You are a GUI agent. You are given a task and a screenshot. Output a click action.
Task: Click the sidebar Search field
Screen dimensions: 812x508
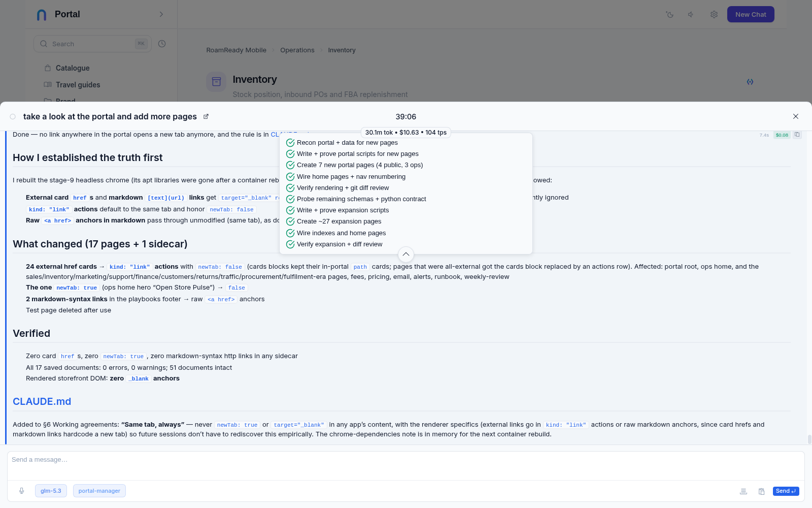(x=92, y=44)
